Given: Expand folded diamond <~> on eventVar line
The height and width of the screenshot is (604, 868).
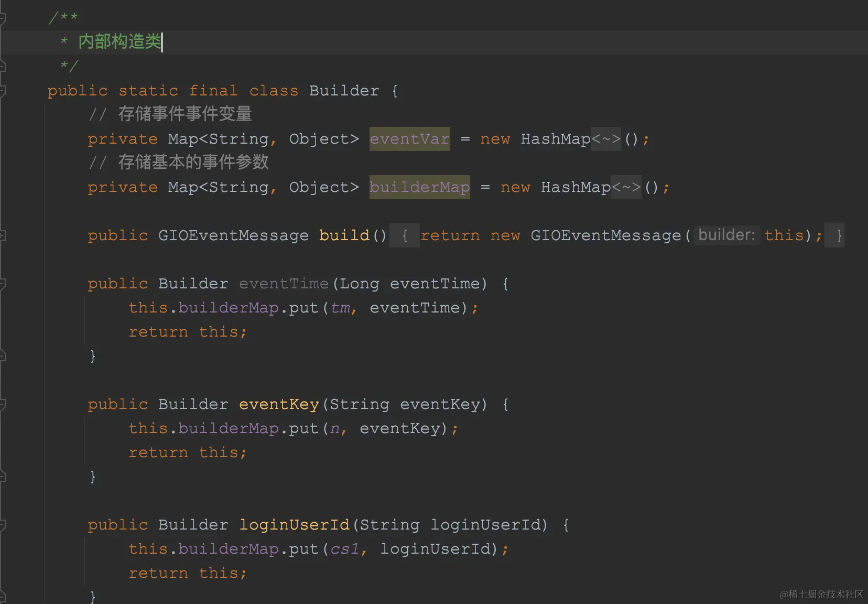Looking at the screenshot, I should pos(606,139).
